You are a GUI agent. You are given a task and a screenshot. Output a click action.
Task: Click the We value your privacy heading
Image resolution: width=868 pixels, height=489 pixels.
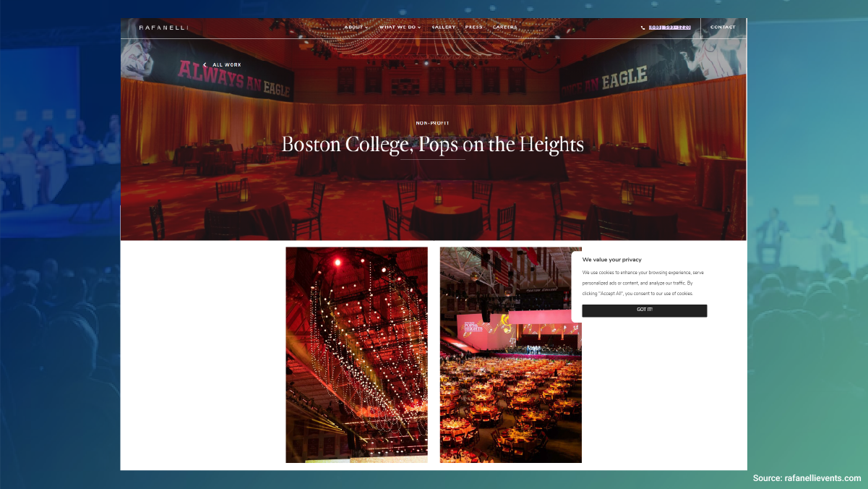[612, 259]
